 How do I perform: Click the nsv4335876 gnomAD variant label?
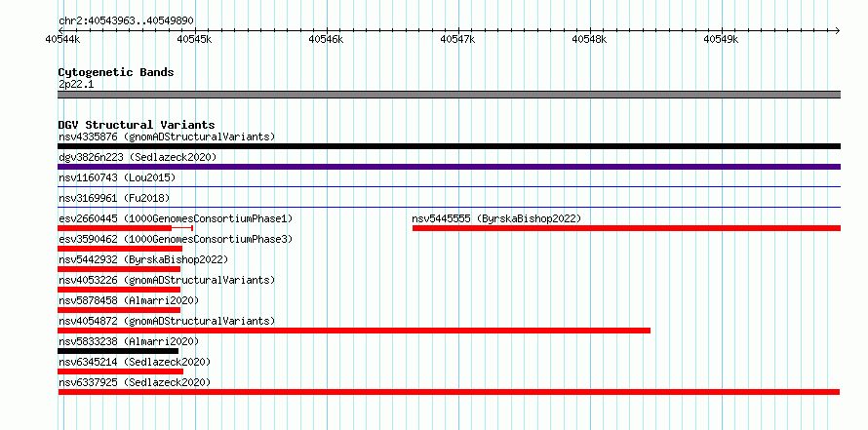tap(167, 137)
